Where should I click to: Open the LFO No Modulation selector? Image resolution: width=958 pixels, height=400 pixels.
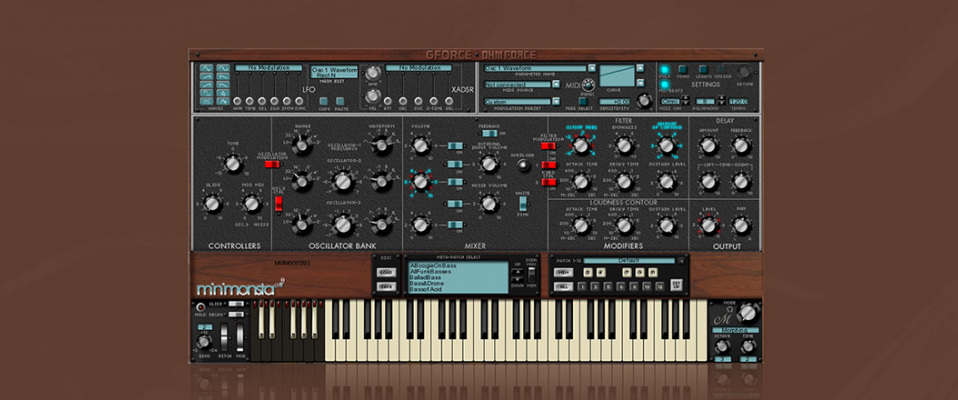(x=268, y=68)
